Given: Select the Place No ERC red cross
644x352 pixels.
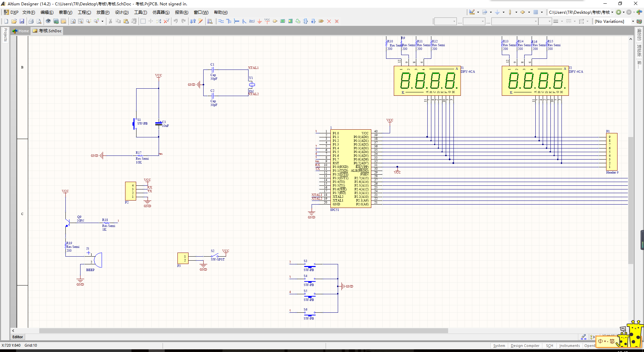Looking at the screenshot, I should coord(329,21).
